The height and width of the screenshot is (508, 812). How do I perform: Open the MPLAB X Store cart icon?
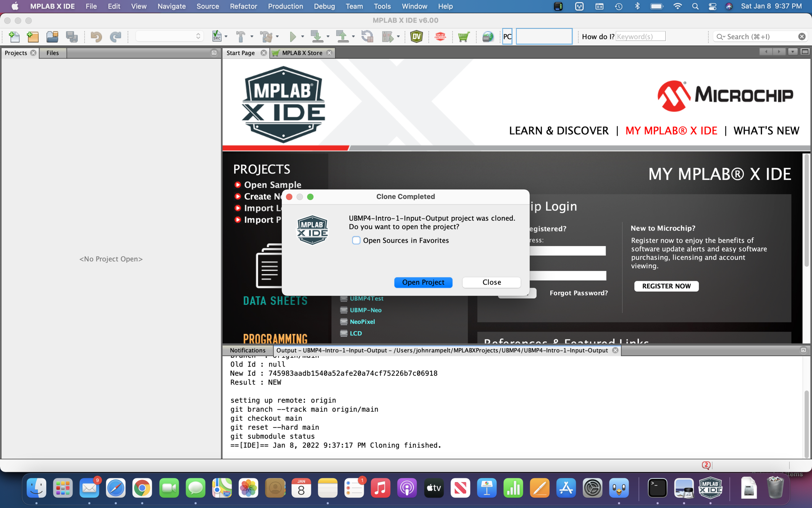coord(464,37)
